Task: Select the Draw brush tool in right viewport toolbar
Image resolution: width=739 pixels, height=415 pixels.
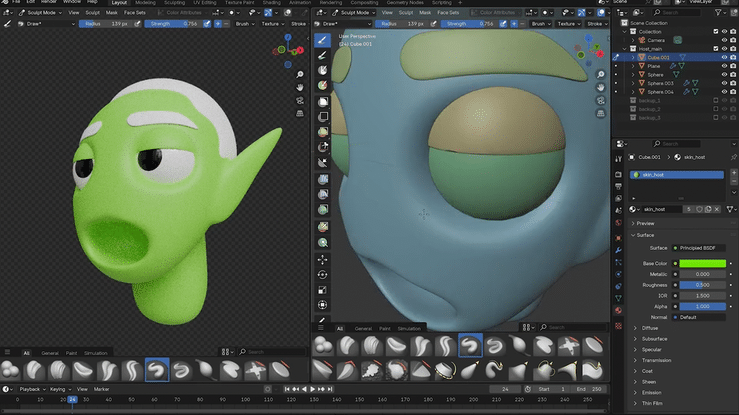Action: coord(323,40)
